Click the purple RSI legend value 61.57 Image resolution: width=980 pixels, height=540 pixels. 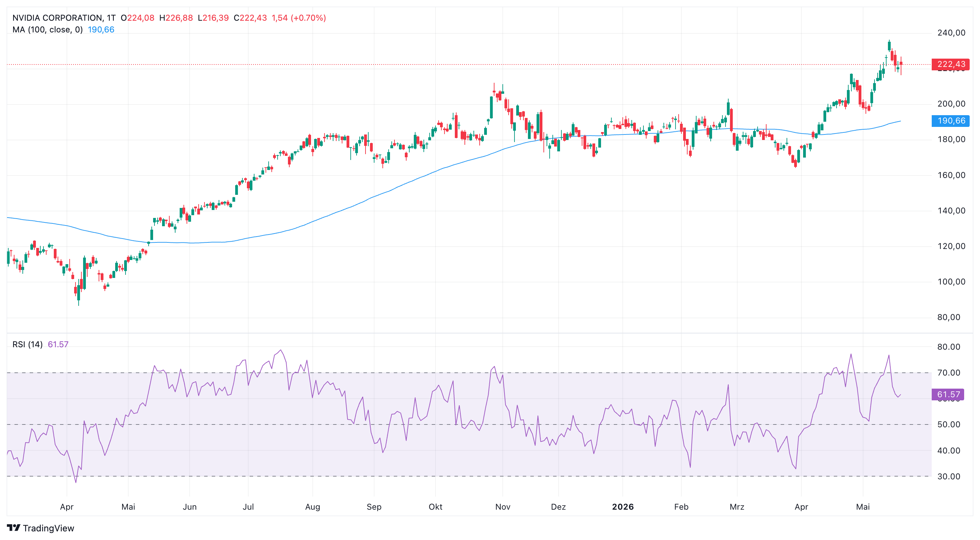pos(58,344)
